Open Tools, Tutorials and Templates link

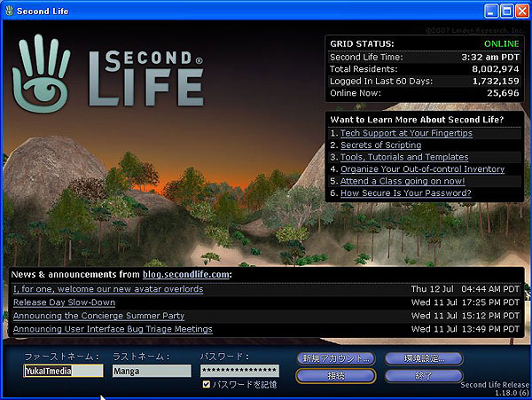pos(404,157)
